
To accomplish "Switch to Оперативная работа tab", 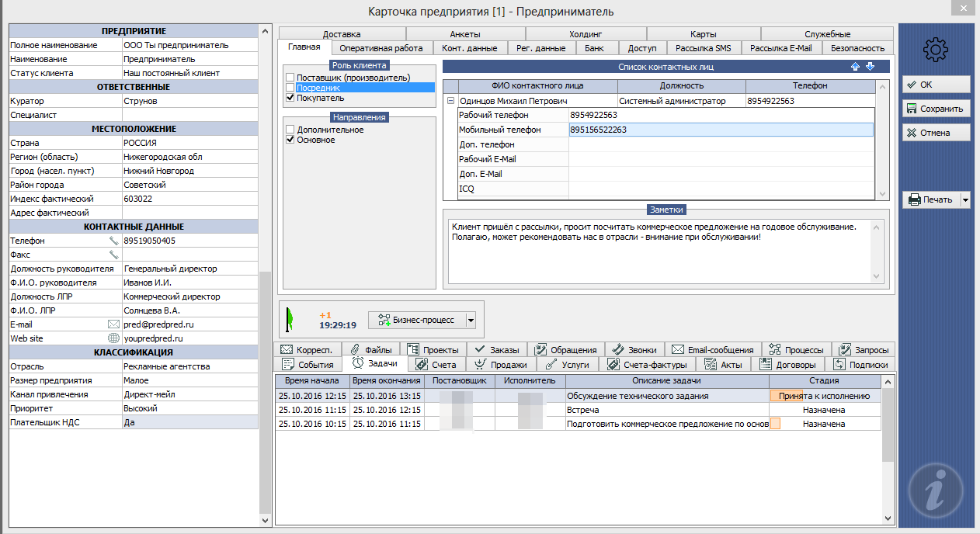I will point(382,48).
